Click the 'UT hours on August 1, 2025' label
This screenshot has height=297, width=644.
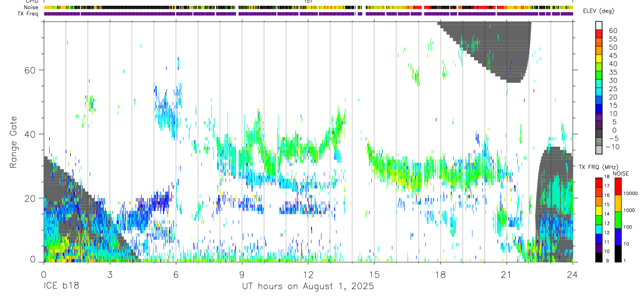308,287
